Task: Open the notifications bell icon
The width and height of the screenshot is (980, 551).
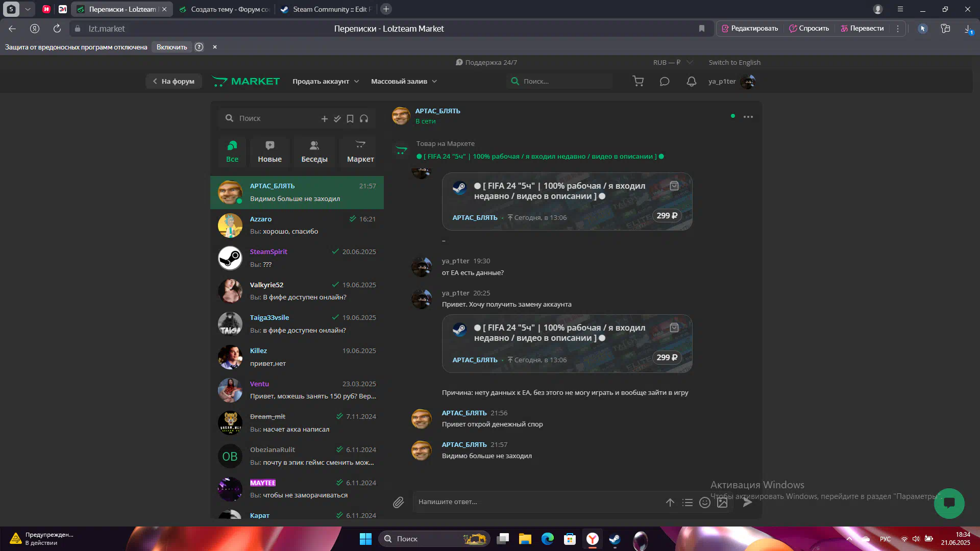Action: coord(691,81)
